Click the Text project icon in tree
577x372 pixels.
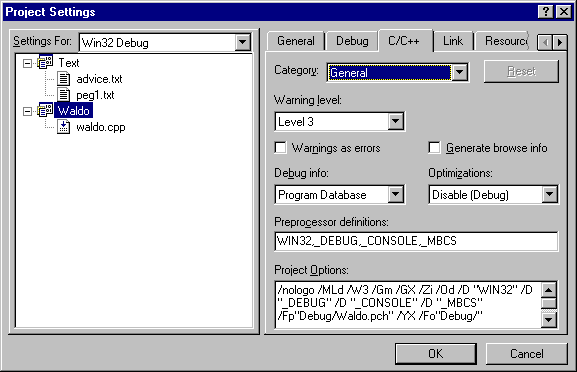(x=45, y=63)
